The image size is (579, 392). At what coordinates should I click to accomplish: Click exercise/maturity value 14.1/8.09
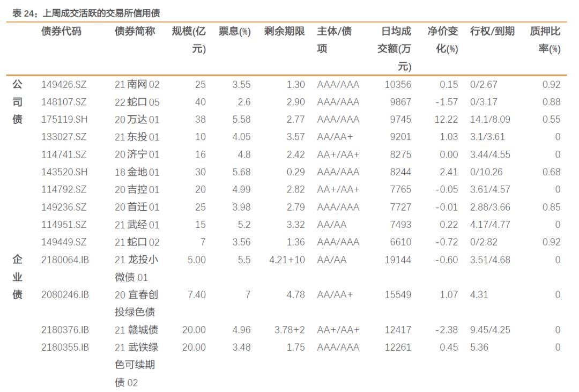coord(490,120)
